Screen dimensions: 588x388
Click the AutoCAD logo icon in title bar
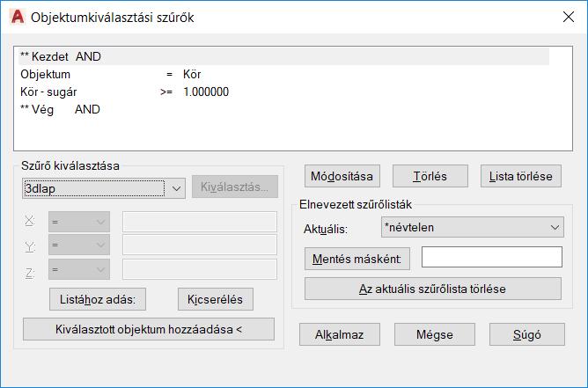pyautogui.click(x=18, y=17)
